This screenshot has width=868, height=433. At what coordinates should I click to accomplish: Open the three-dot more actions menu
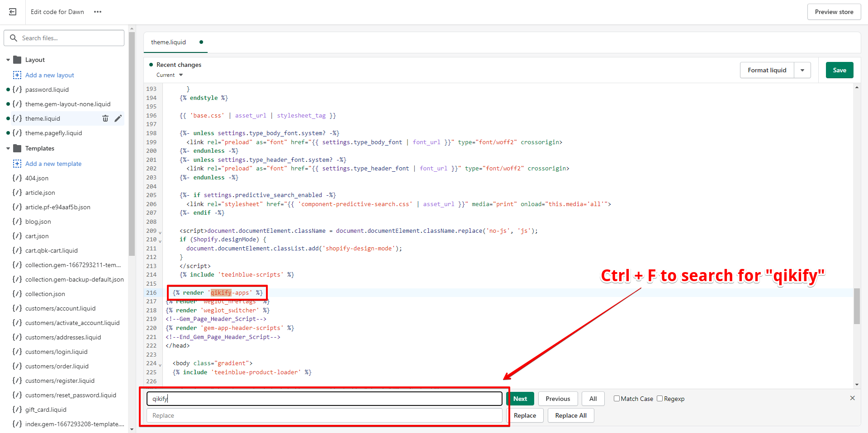pyautogui.click(x=98, y=12)
